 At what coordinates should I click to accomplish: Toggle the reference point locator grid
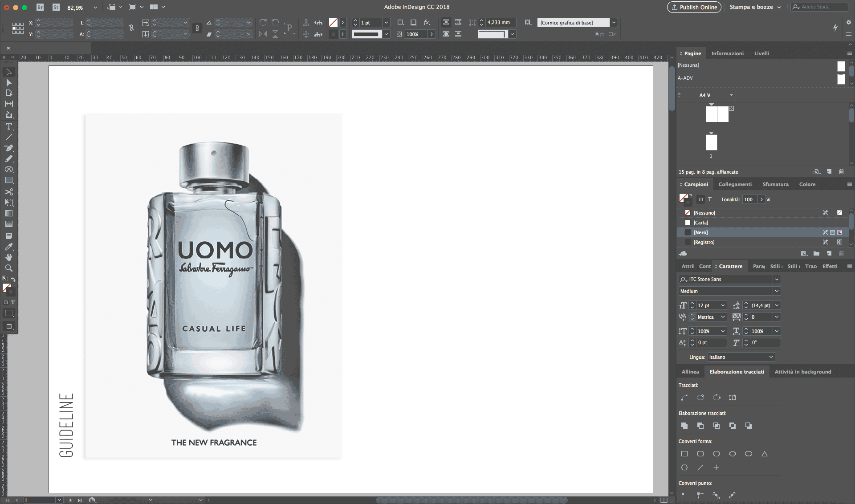tap(18, 28)
